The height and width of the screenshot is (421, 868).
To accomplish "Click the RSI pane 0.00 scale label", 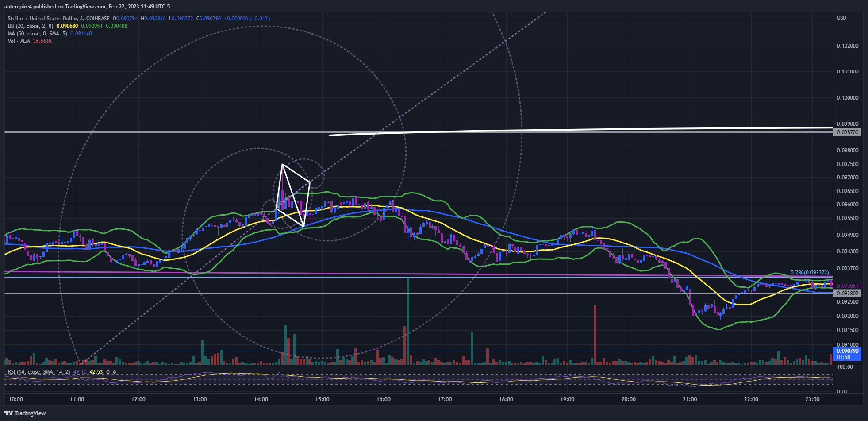I will tap(842, 391).
